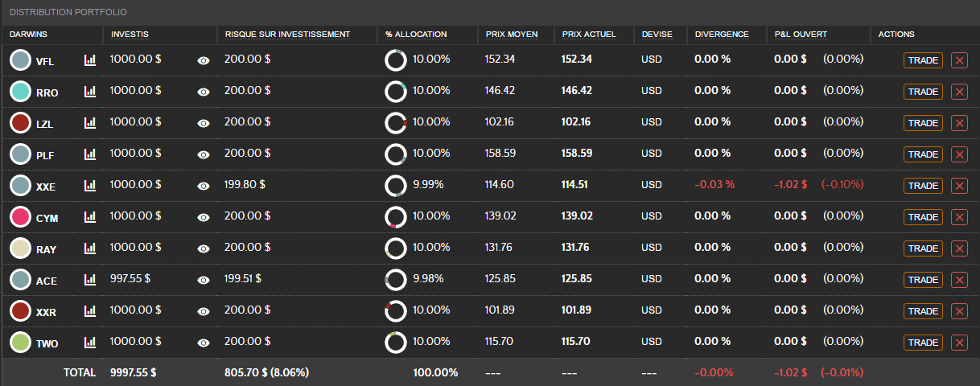Open TRADE for the TWO darwin
Viewport: 980px width, 386px height.
click(x=923, y=343)
